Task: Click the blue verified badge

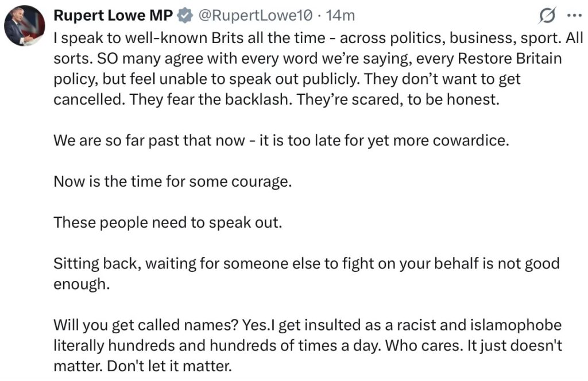Action: 185,17
